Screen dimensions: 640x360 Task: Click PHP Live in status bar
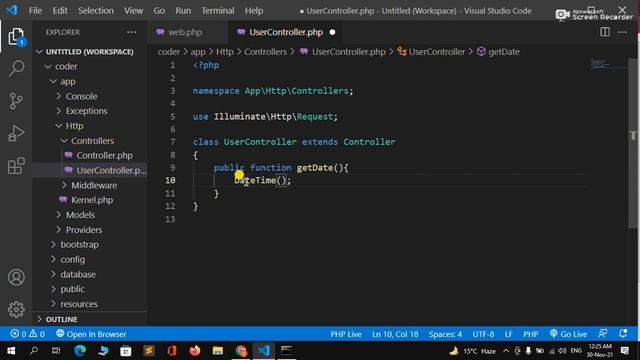pos(346,334)
